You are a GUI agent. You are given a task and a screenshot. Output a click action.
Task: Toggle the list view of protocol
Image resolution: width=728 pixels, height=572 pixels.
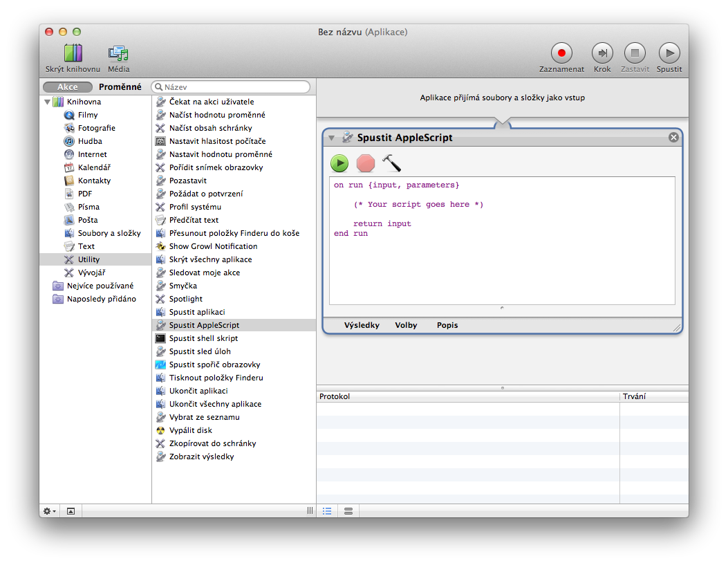[x=327, y=511]
